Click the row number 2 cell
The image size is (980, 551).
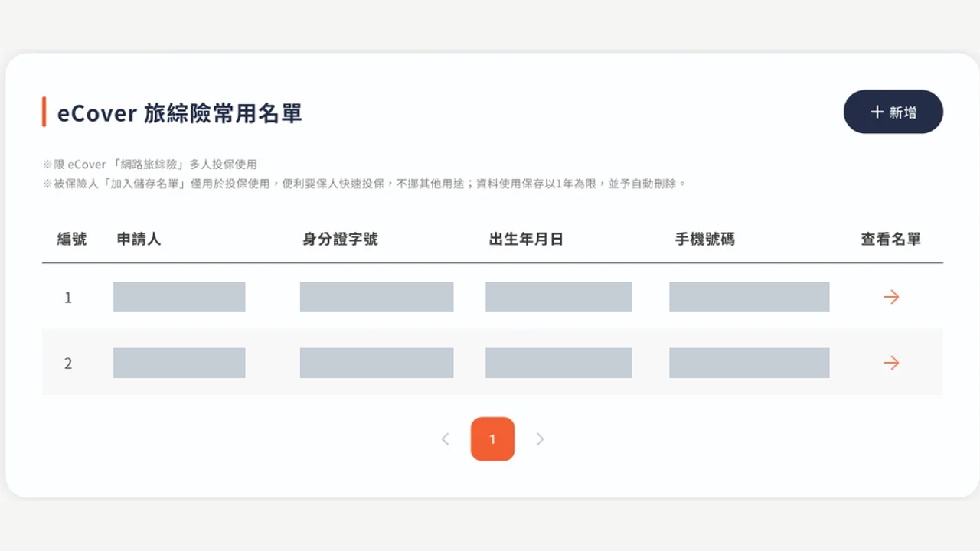[x=68, y=364]
